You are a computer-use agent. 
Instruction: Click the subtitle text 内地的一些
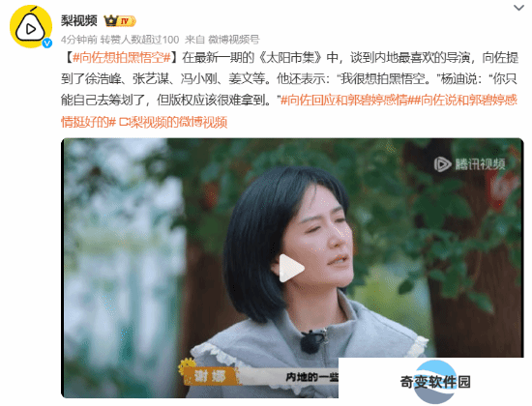[312, 377]
